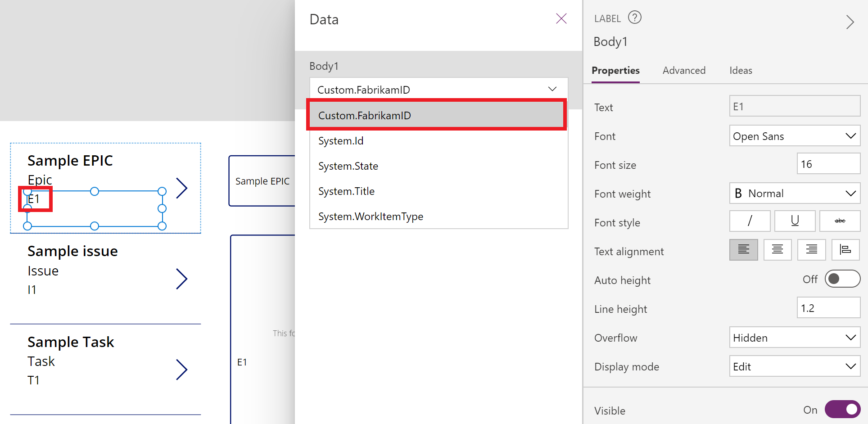The width and height of the screenshot is (868, 424).
Task: Set text alignment to left
Action: click(744, 250)
